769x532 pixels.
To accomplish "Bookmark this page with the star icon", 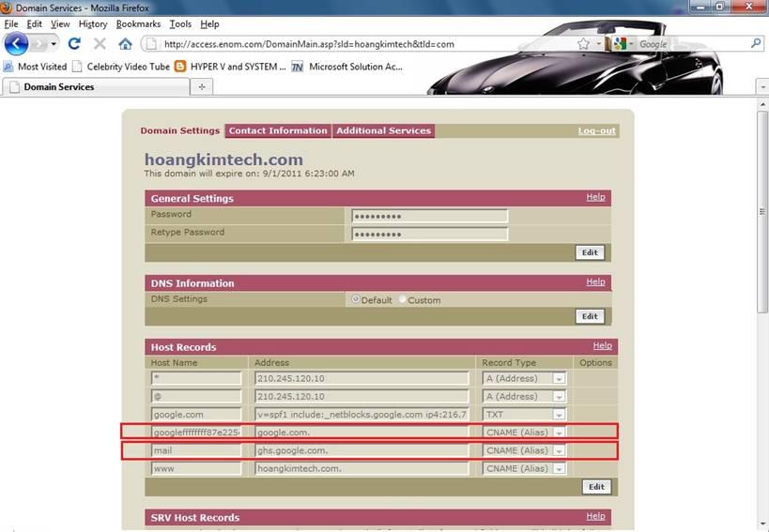I will 583,44.
